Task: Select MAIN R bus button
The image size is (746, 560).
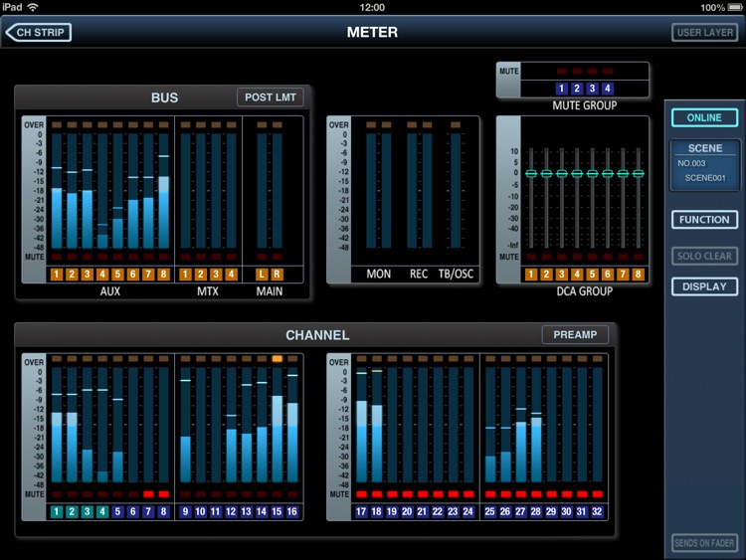Action: pos(277,275)
